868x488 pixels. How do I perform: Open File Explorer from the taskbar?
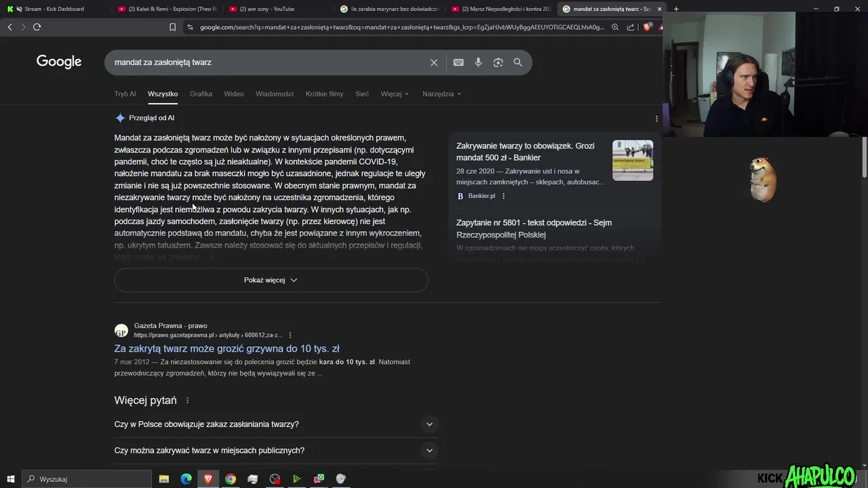pos(164,479)
